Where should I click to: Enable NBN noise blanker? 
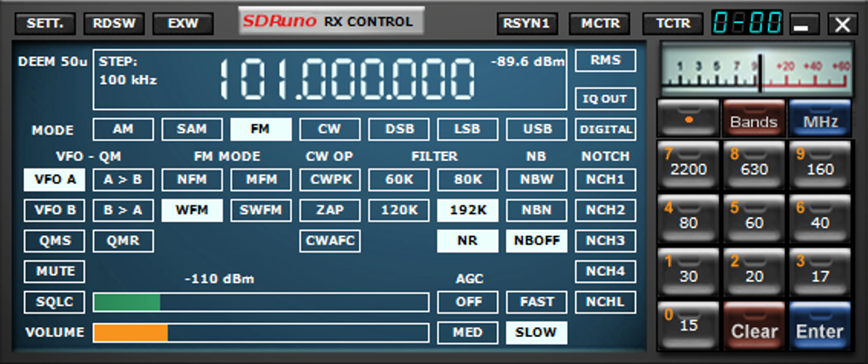[537, 211]
